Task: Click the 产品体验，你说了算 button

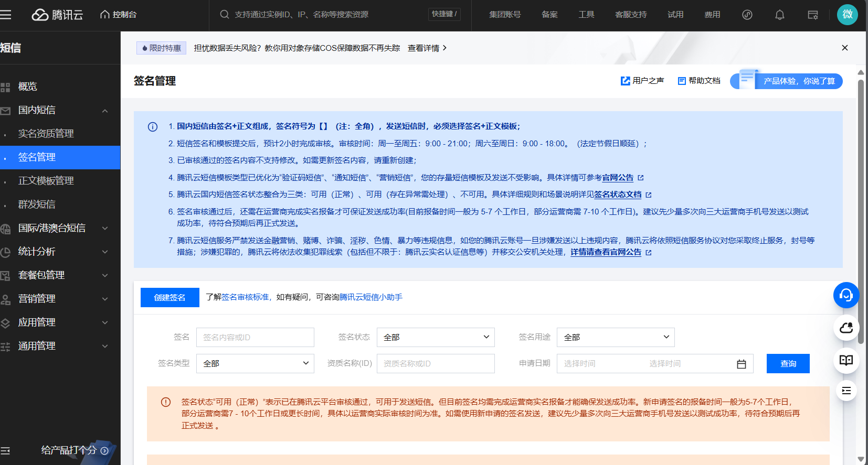Action: pos(786,81)
